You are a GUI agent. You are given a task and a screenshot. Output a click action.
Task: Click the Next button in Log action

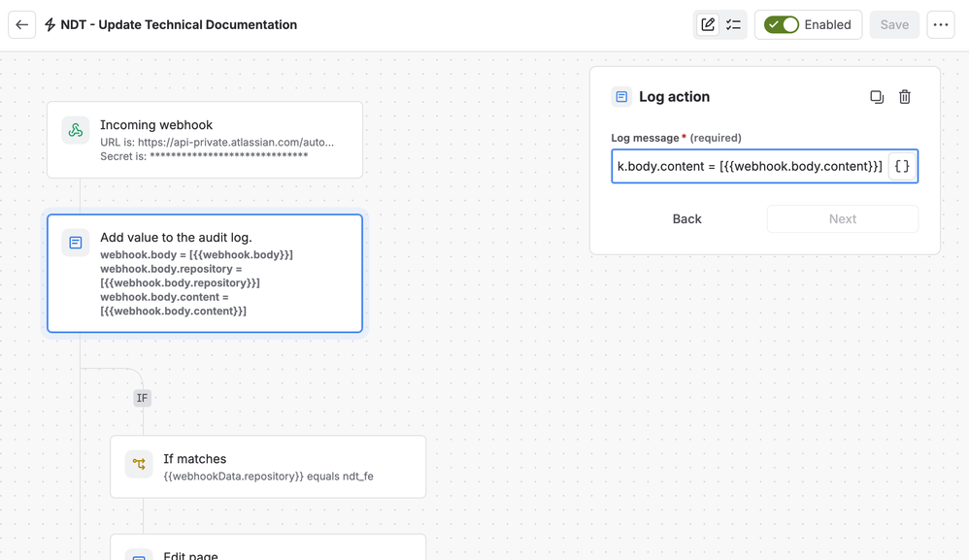(x=843, y=219)
